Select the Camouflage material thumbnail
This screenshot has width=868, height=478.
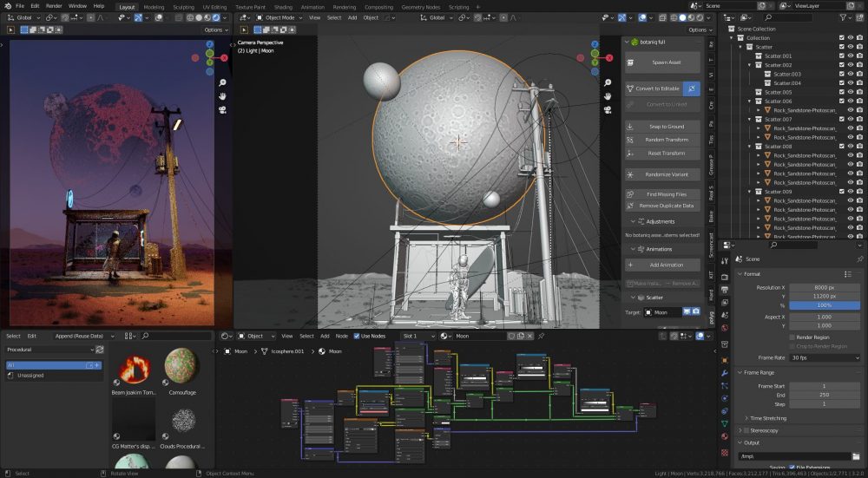[x=181, y=366]
